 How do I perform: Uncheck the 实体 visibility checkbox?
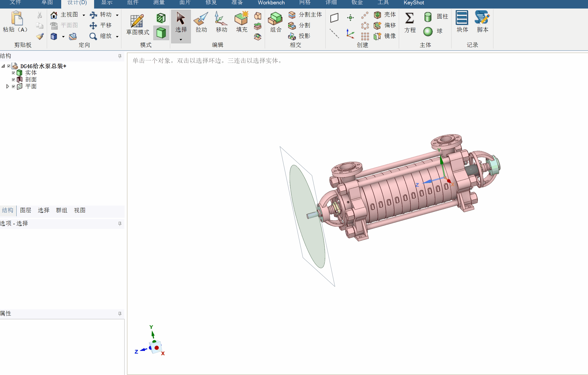click(x=13, y=73)
